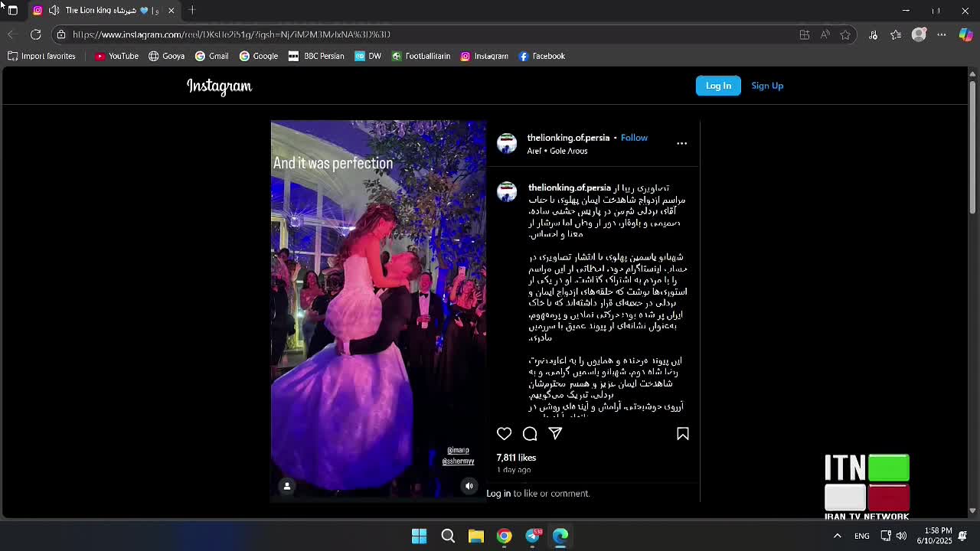Go back in browser history
This screenshot has width=980, height=551.
pos(11,34)
